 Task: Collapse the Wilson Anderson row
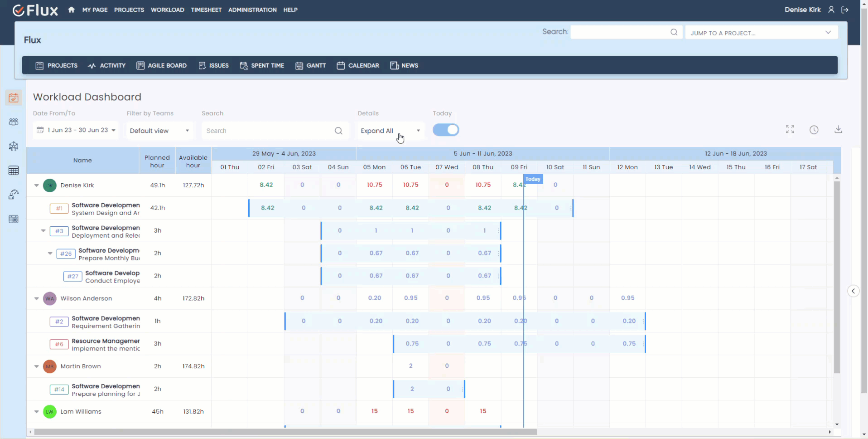(36, 298)
